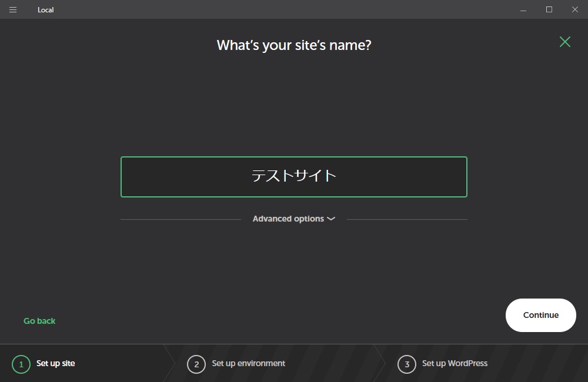Select step 3 Set up WordPress

(x=443, y=364)
